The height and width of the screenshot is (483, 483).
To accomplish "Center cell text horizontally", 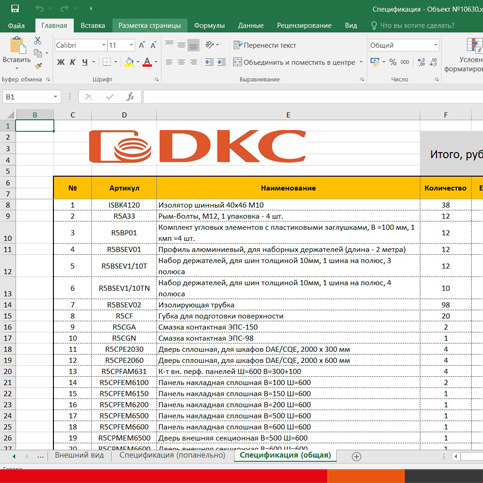I will pyautogui.click(x=181, y=62).
